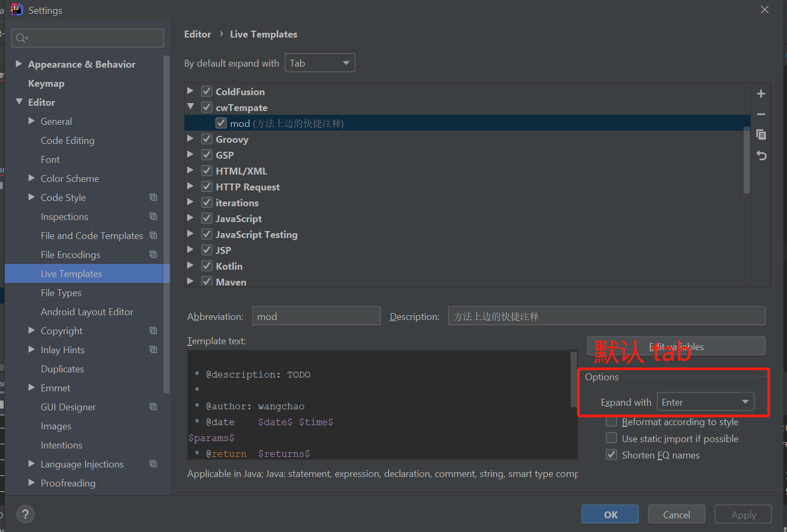Uncheck the cwTempate template group
Screen dimensions: 787x532
[207, 107]
